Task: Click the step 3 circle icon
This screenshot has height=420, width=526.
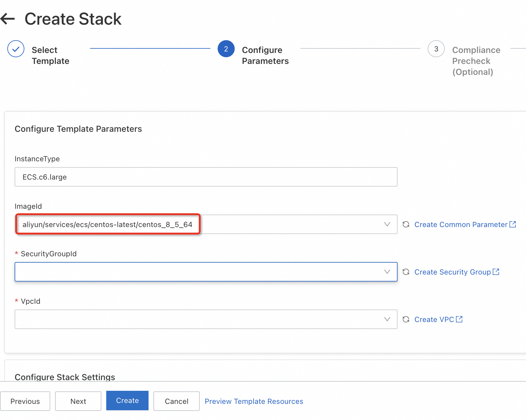Action: 436,49
